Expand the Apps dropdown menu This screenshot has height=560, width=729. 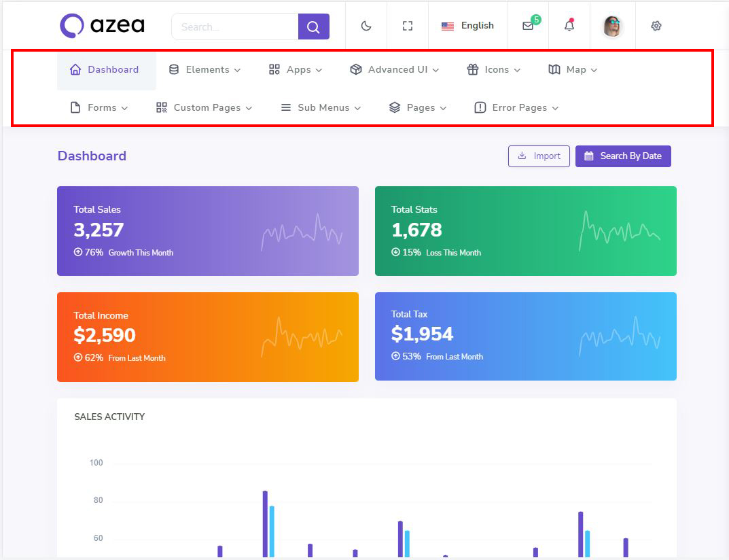pyautogui.click(x=296, y=69)
